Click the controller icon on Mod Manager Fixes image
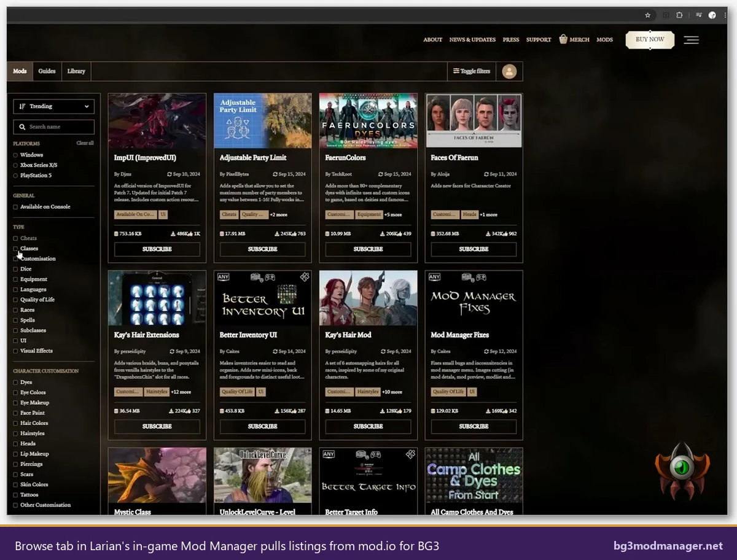 pos(483,278)
